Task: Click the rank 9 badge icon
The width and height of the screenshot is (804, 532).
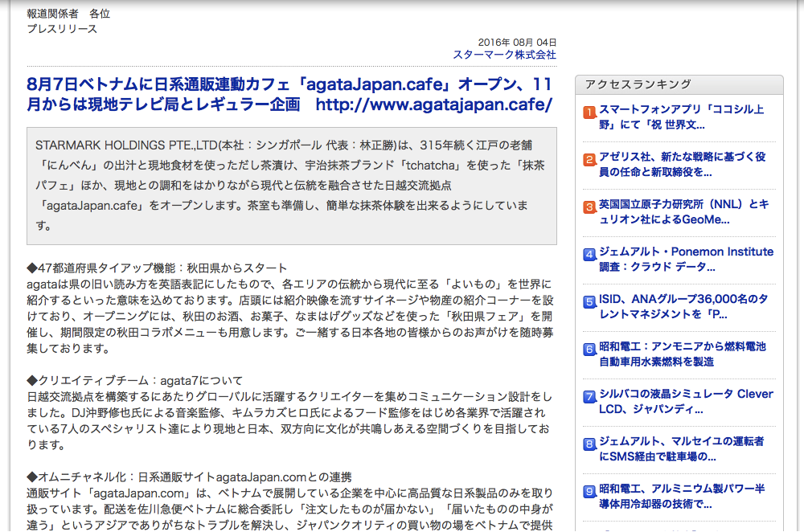Action: (x=589, y=491)
